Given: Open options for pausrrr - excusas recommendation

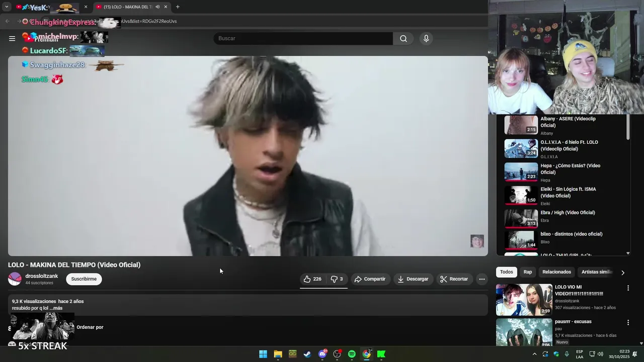Looking at the screenshot, I should 628,322.
